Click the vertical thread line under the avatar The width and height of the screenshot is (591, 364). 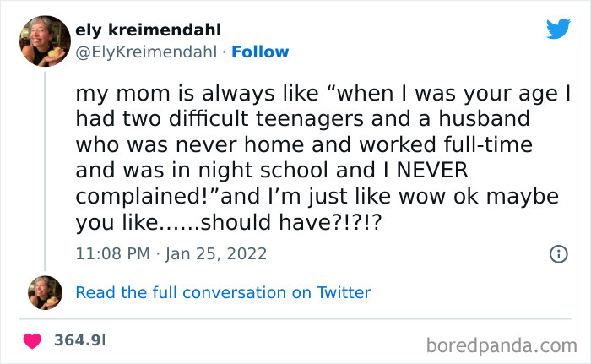click(45, 169)
